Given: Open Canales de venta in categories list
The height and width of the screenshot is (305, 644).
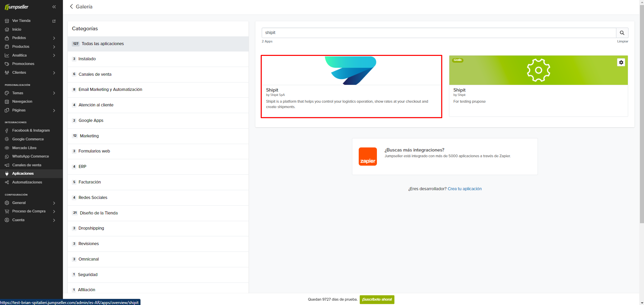Looking at the screenshot, I should pyautogui.click(x=158, y=74).
